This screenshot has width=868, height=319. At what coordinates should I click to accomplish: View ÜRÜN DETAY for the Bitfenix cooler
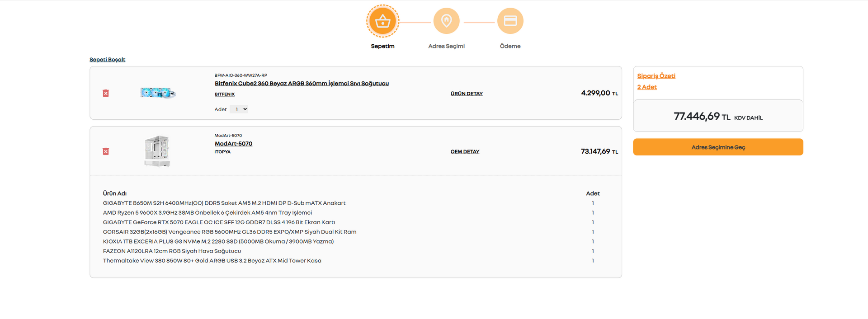(x=467, y=94)
